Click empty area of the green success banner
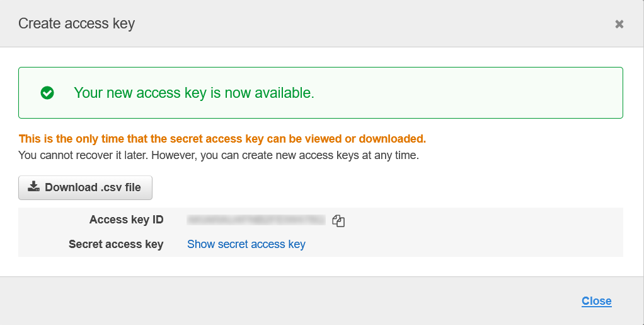644x325 pixels. coord(468,93)
